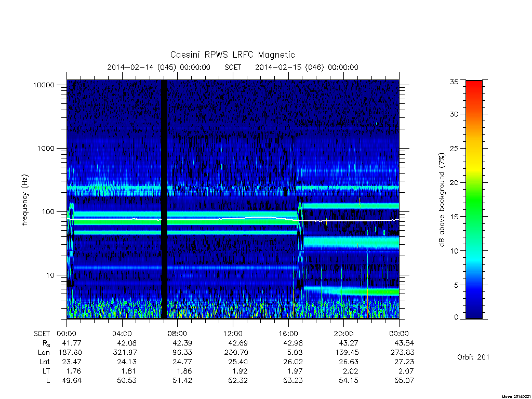Click the '16:00' time axis label
Image resolution: width=532 pixels, height=399 pixels.
tap(288, 334)
